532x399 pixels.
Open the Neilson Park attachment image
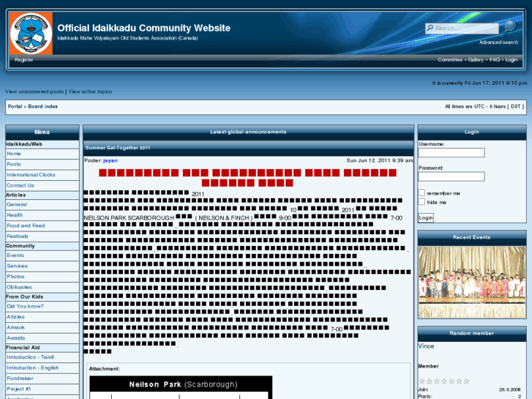tap(181, 387)
